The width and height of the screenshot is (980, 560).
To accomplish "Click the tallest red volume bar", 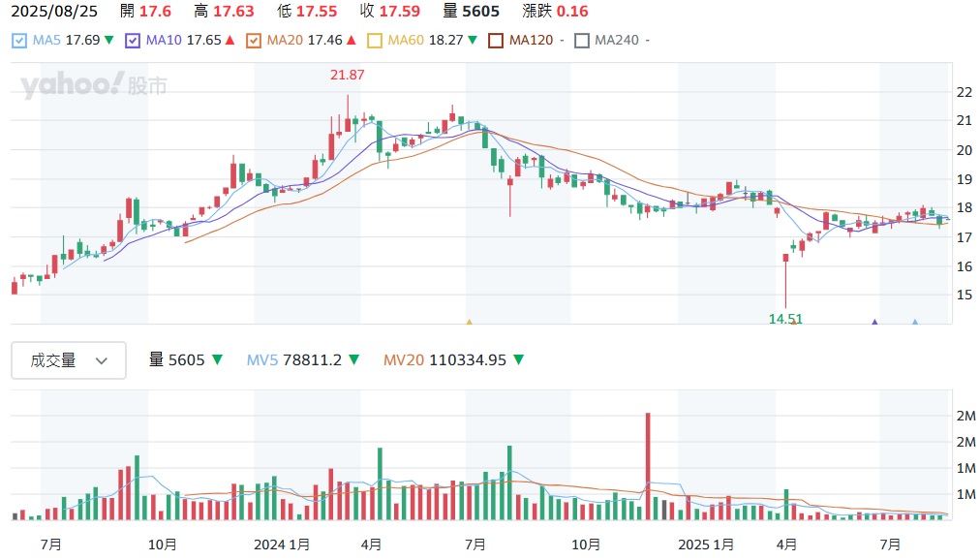I will coord(647,465).
